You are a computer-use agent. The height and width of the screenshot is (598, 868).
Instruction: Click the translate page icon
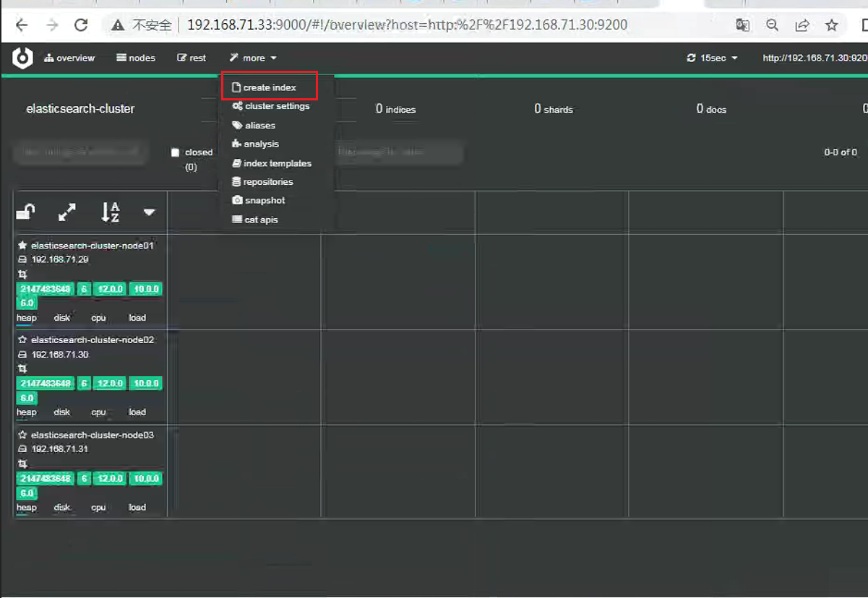coord(743,25)
